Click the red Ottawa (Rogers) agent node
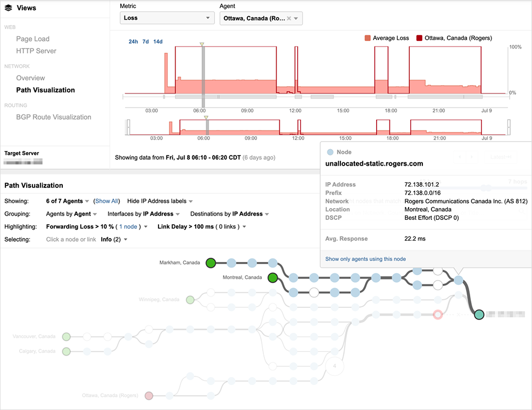The image size is (532, 410). tap(149, 396)
